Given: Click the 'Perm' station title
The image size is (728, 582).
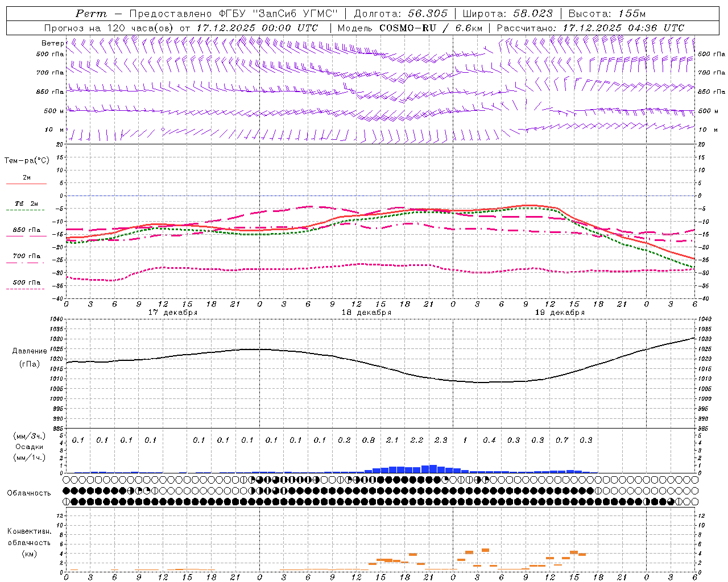Looking at the screenshot, I should (x=91, y=14).
